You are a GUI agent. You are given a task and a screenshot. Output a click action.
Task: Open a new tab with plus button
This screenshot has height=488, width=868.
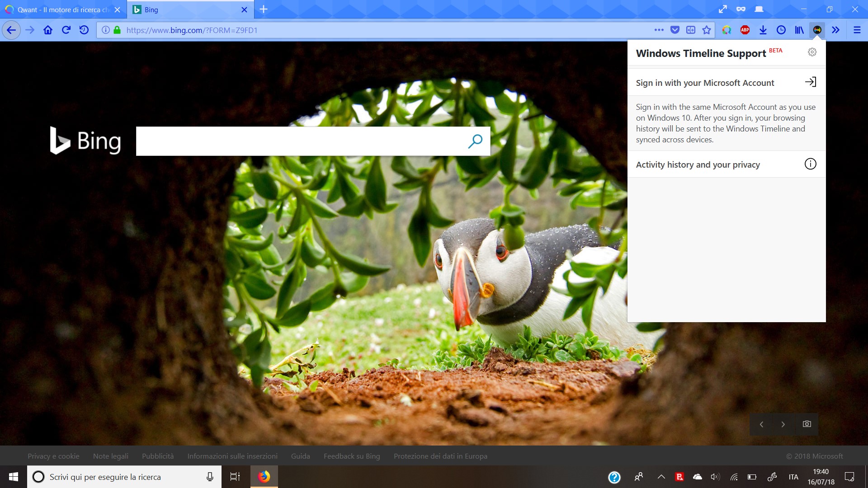(x=264, y=9)
